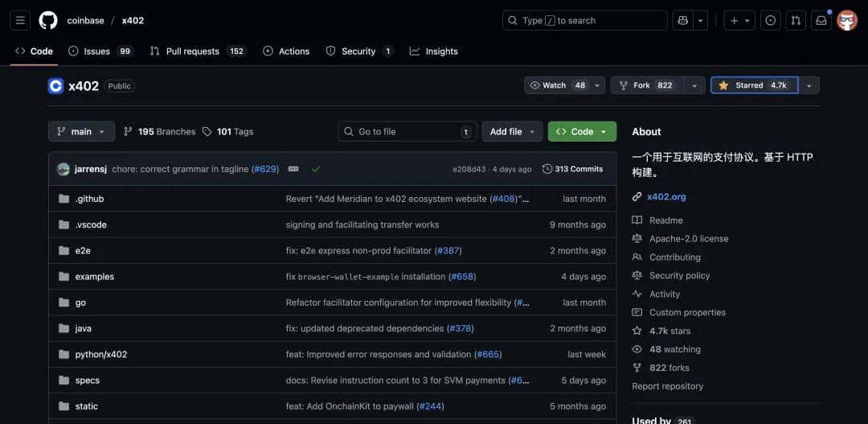Open the main branch selector dropdown

(81, 131)
